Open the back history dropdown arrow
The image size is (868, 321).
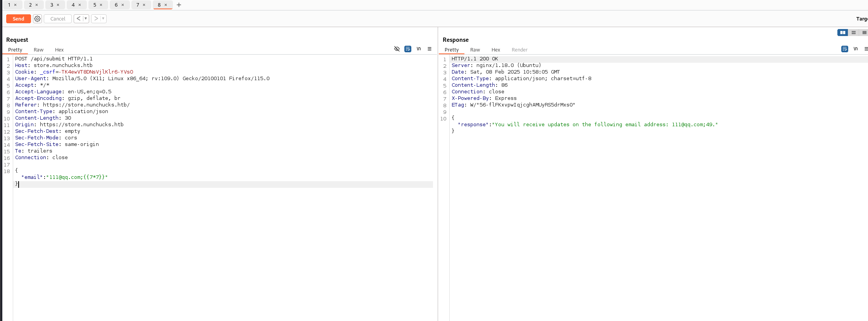[86, 19]
